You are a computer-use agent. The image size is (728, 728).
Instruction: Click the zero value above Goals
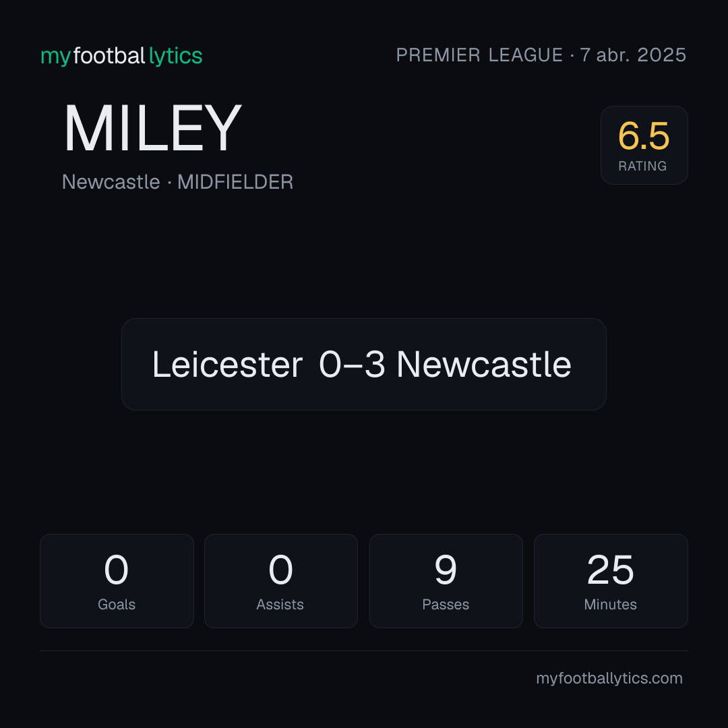pyautogui.click(x=116, y=570)
